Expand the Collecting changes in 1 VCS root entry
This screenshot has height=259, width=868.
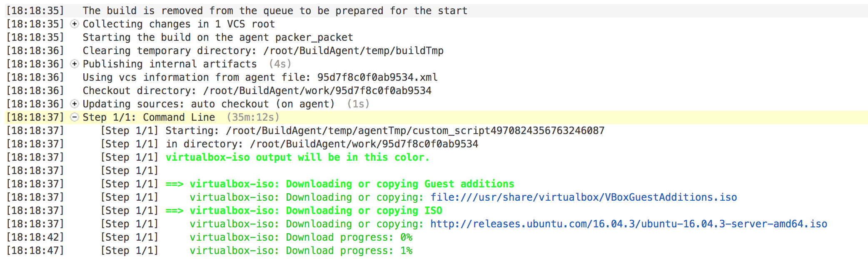[x=74, y=24]
